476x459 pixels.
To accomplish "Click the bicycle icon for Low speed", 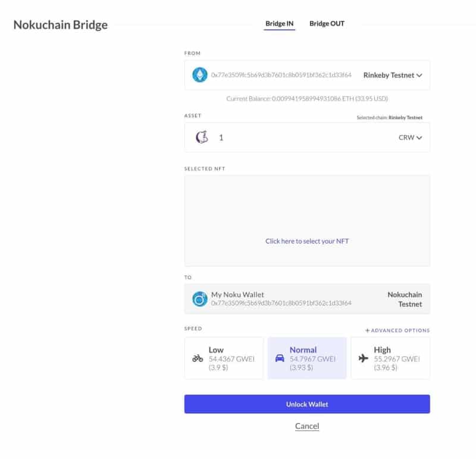I will pos(198,358).
